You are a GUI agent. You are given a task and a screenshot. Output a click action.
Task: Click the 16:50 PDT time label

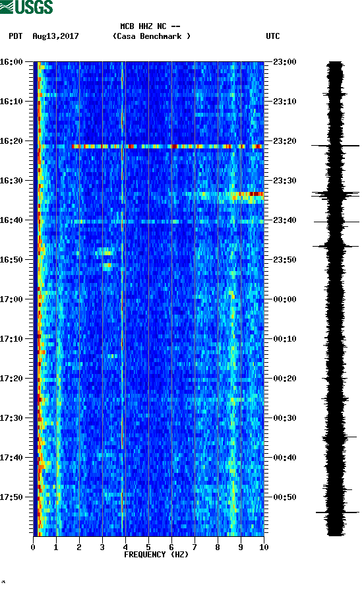click(x=11, y=260)
